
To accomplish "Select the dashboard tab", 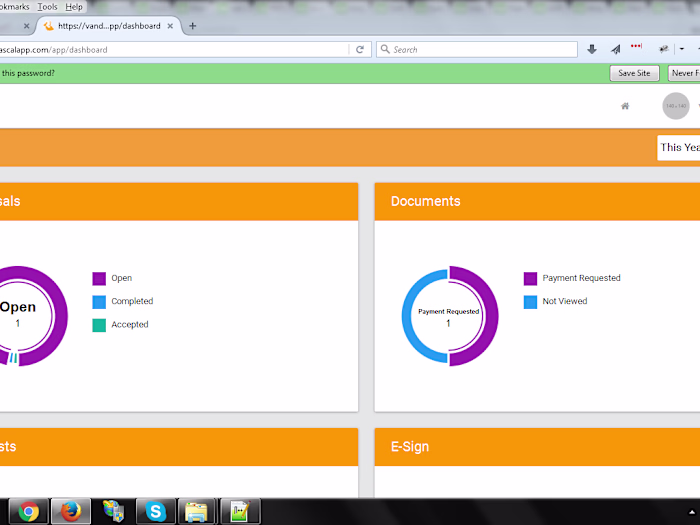I will tap(108, 26).
